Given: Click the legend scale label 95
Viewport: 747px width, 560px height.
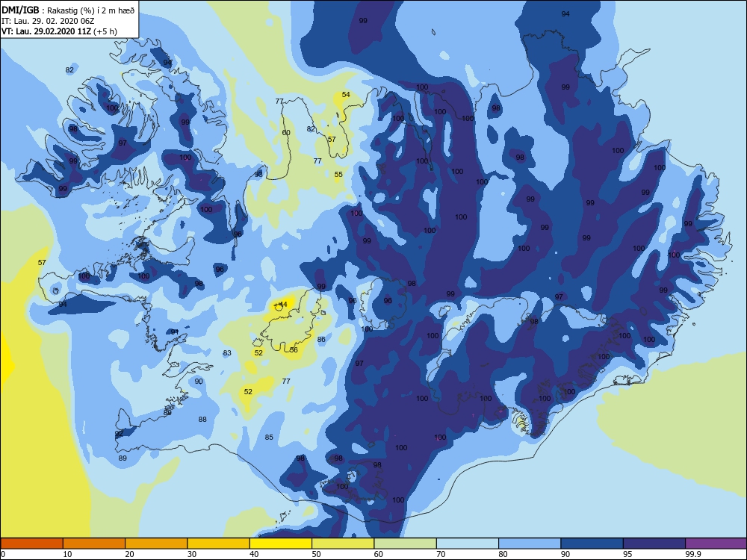Looking at the screenshot, I should point(627,554).
